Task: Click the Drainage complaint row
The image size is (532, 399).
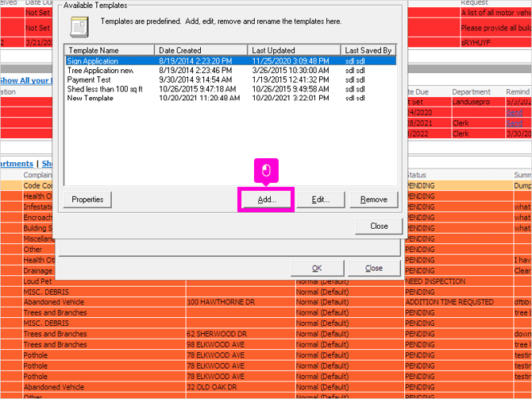Action: tap(37, 271)
